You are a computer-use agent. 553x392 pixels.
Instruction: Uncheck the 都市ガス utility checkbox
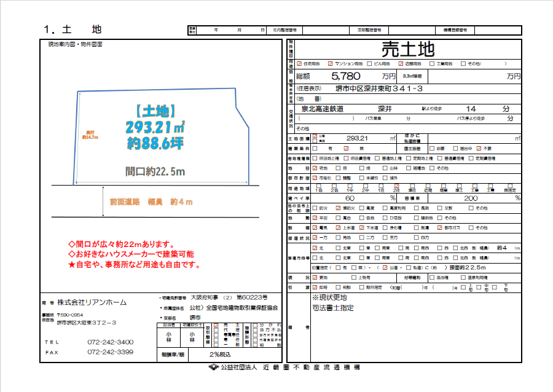point(439,228)
